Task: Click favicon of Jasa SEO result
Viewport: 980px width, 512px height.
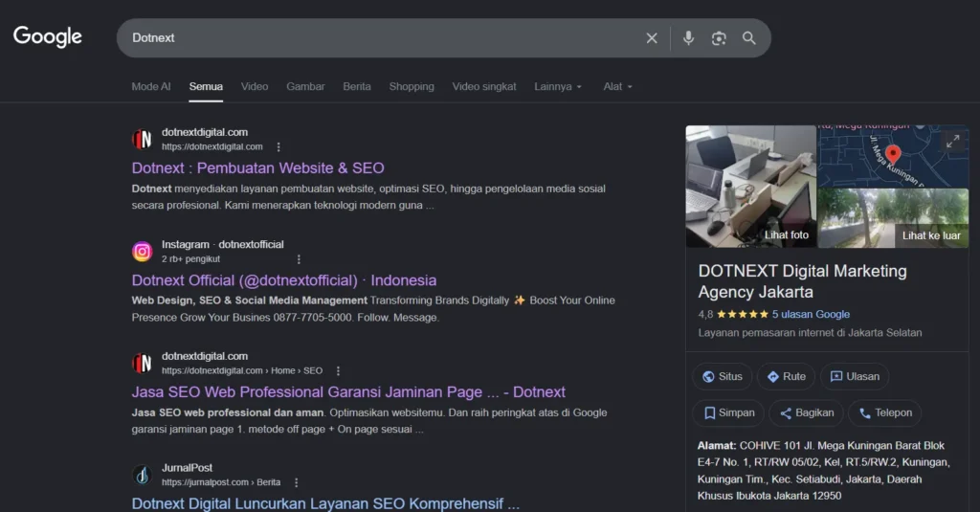Action: 142,363
